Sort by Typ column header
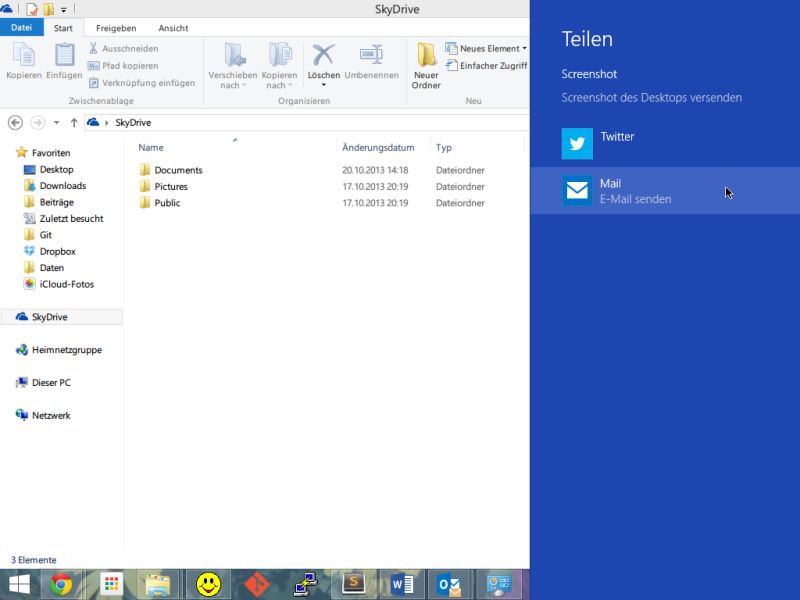Image resolution: width=800 pixels, height=600 pixels. pyautogui.click(x=444, y=147)
